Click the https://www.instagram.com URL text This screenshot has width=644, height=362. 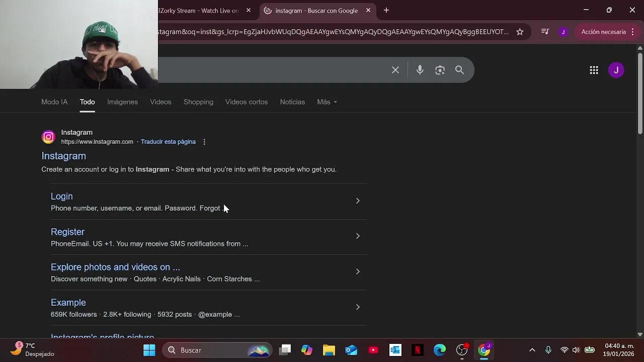pos(97,142)
